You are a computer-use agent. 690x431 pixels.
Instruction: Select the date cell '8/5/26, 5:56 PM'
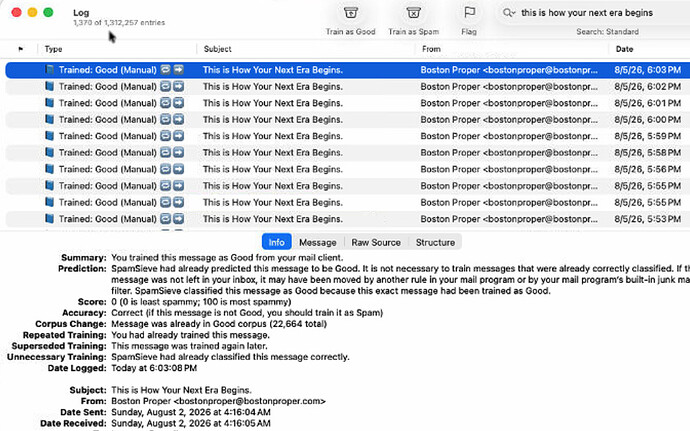pos(647,169)
